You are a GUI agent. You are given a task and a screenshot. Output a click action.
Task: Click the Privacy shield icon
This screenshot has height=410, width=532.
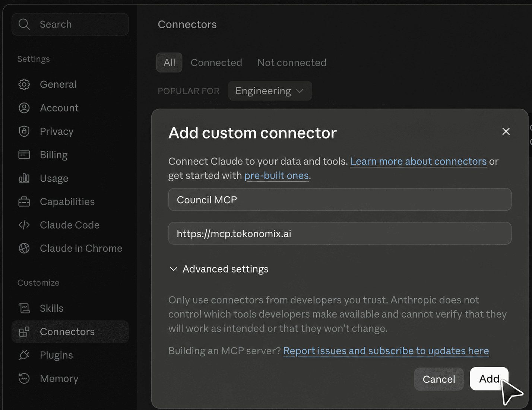(x=24, y=131)
